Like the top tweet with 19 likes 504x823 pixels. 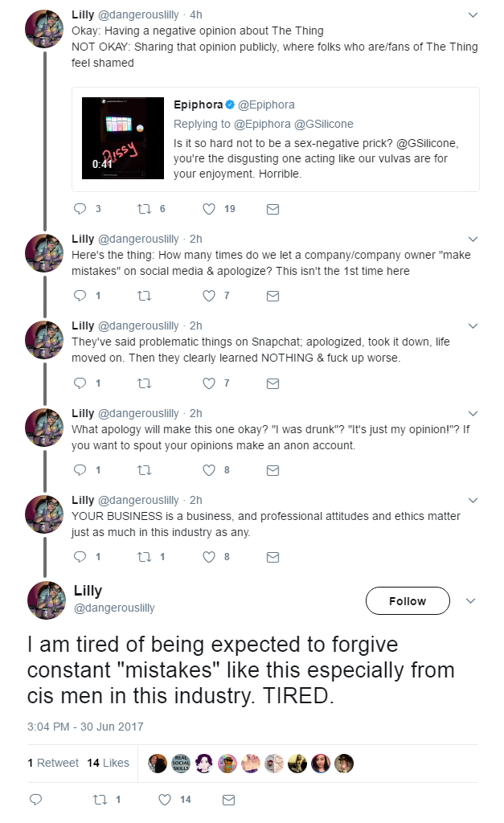click(209, 209)
